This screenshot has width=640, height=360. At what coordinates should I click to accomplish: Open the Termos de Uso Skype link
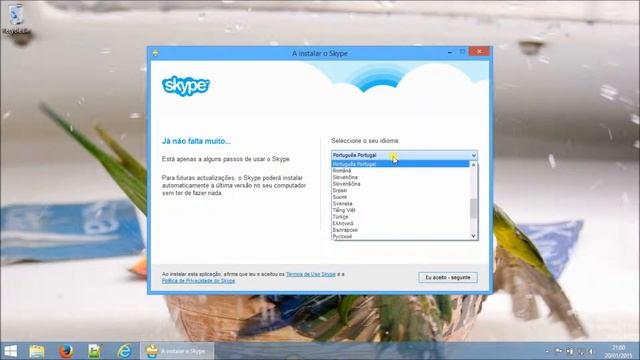pyautogui.click(x=311, y=274)
